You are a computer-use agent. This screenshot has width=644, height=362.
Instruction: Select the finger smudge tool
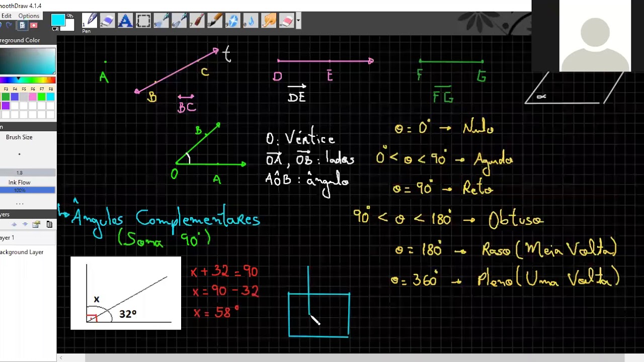tap(269, 21)
